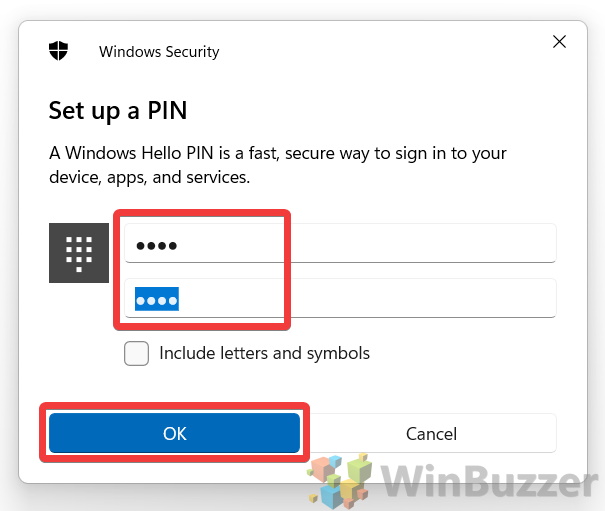Close the Set up a PIN dialog

[x=559, y=42]
